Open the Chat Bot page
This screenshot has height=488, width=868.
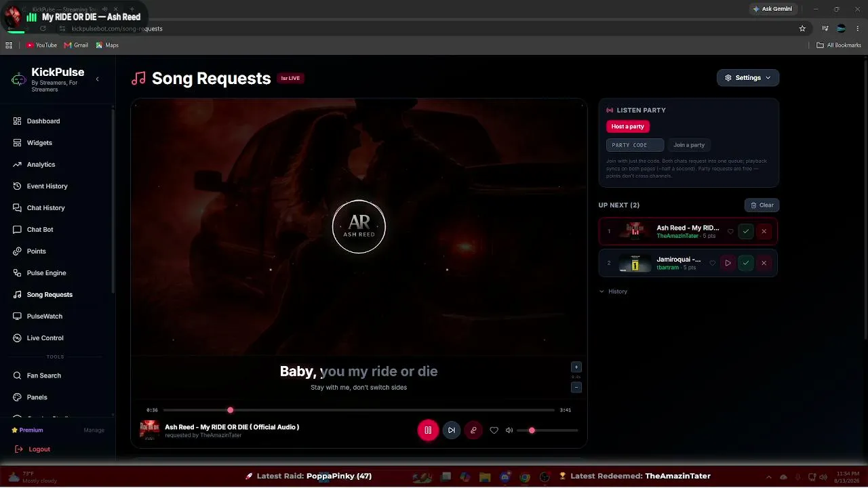point(40,230)
